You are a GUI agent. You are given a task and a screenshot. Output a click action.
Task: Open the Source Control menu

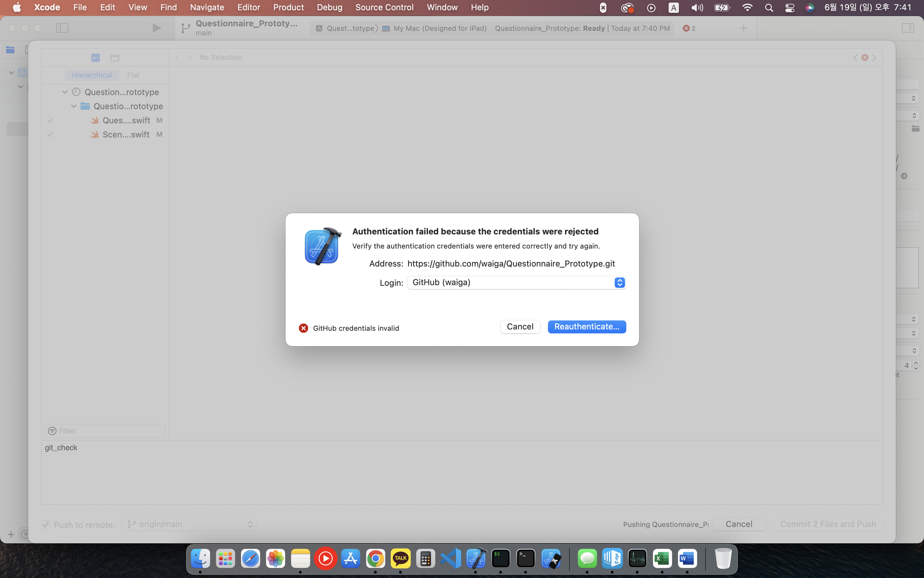pos(384,7)
